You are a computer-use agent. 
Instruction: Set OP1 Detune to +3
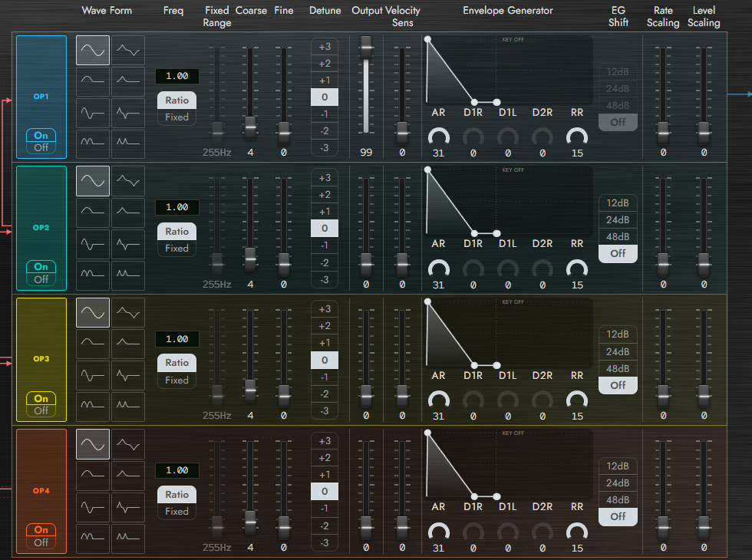[325, 47]
